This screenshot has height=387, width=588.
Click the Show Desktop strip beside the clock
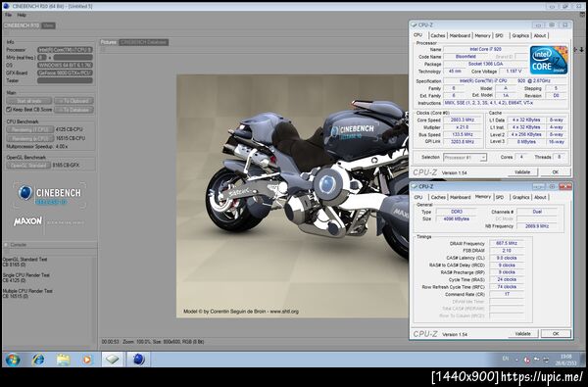[582, 360]
